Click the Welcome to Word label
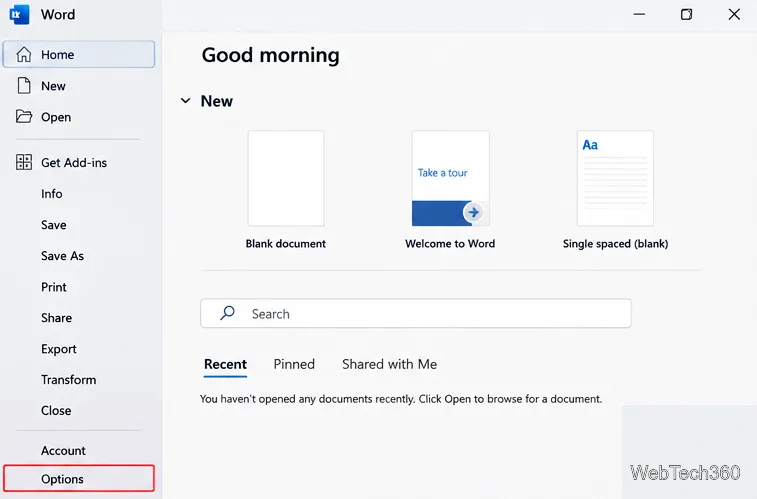757x499 pixels. 450,244
